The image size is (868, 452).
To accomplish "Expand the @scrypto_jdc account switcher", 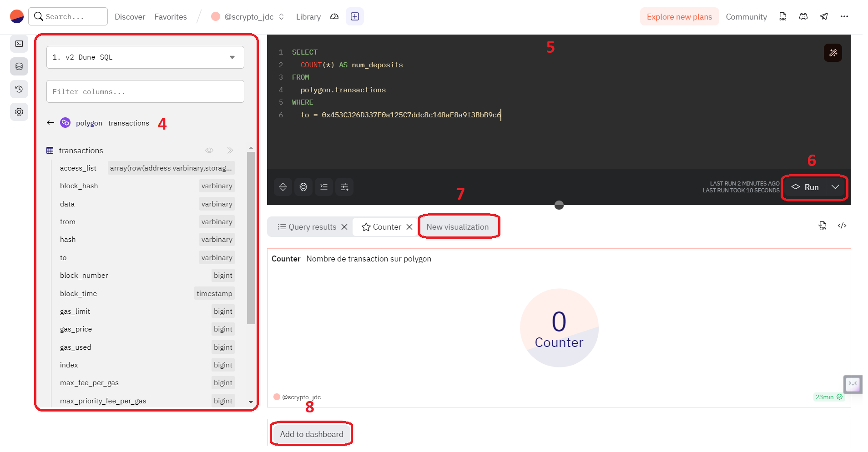I will pyautogui.click(x=248, y=17).
